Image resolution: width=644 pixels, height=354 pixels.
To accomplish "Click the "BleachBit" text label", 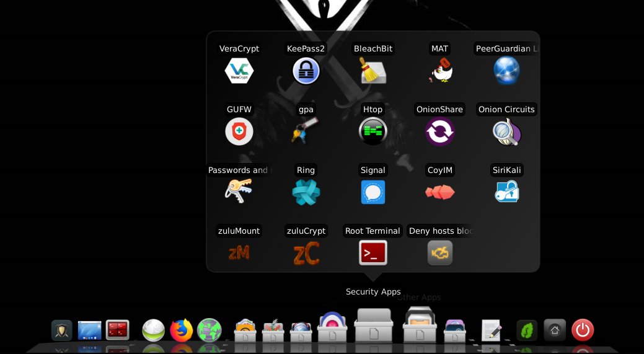I will (373, 48).
